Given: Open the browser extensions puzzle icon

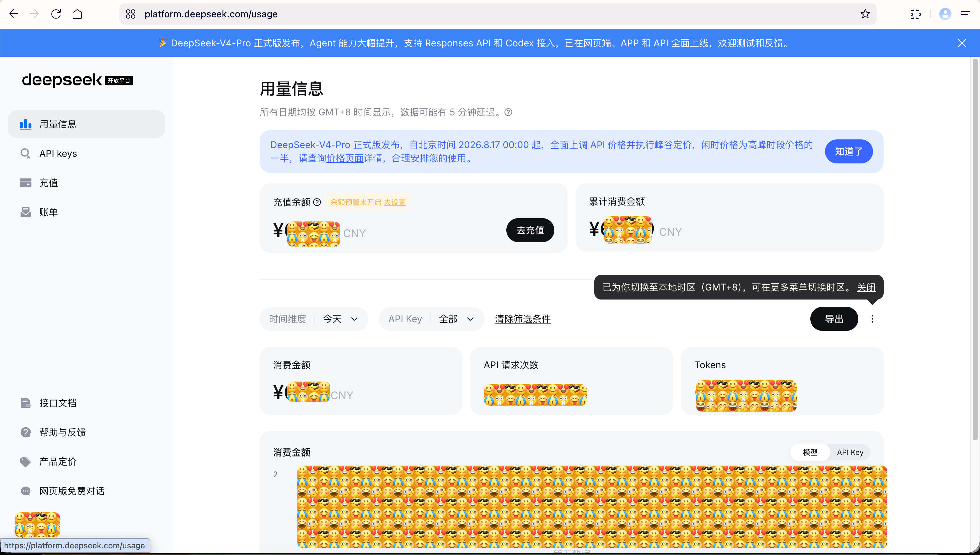Looking at the screenshot, I should click(915, 14).
